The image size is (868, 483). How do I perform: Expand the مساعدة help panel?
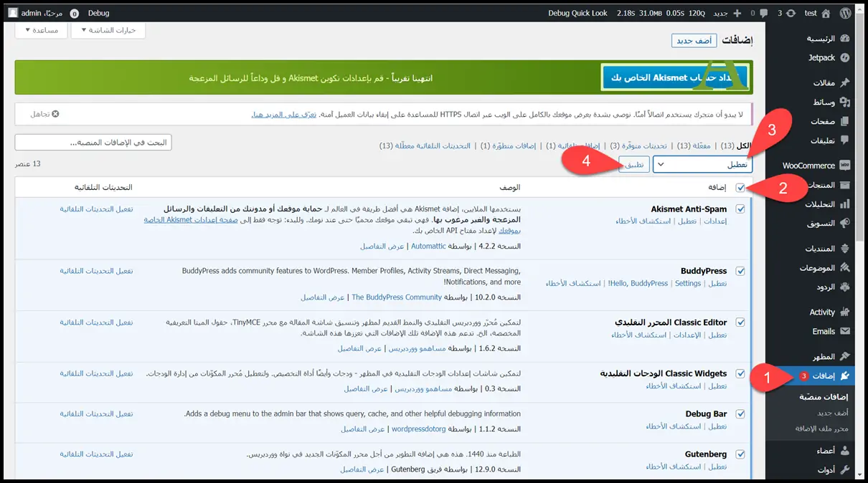pos(42,30)
